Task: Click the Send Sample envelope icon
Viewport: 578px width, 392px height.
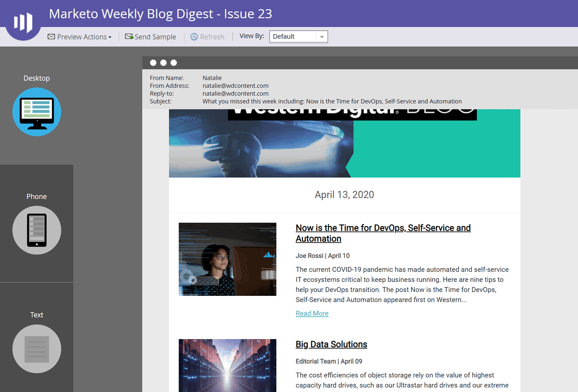Action: click(x=129, y=36)
